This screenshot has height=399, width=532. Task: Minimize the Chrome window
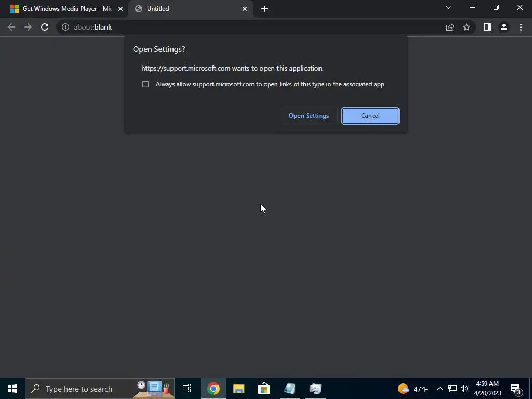(x=472, y=7)
